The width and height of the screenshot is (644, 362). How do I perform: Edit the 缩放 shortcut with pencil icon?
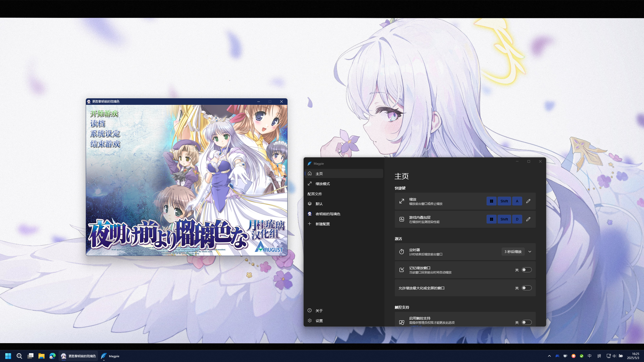pos(528,201)
